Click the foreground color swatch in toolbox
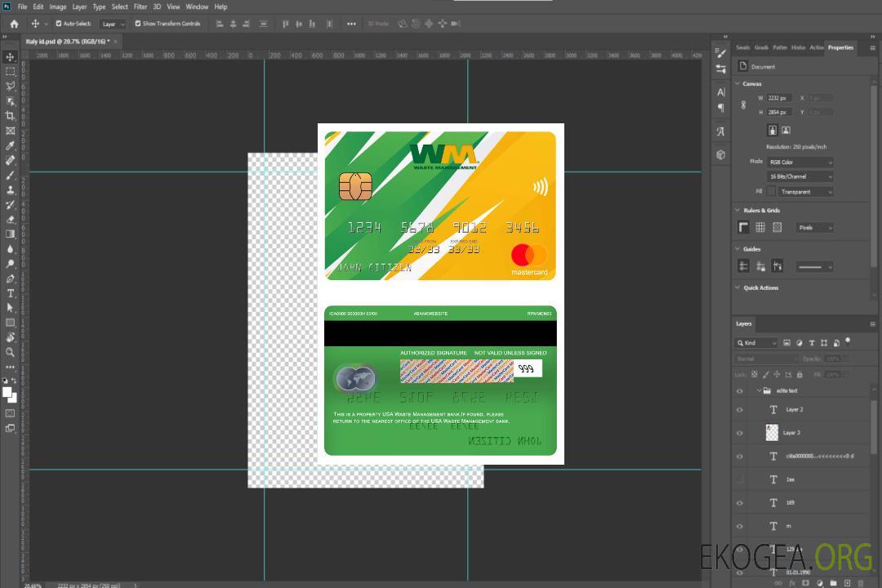882x588 pixels. 7,392
